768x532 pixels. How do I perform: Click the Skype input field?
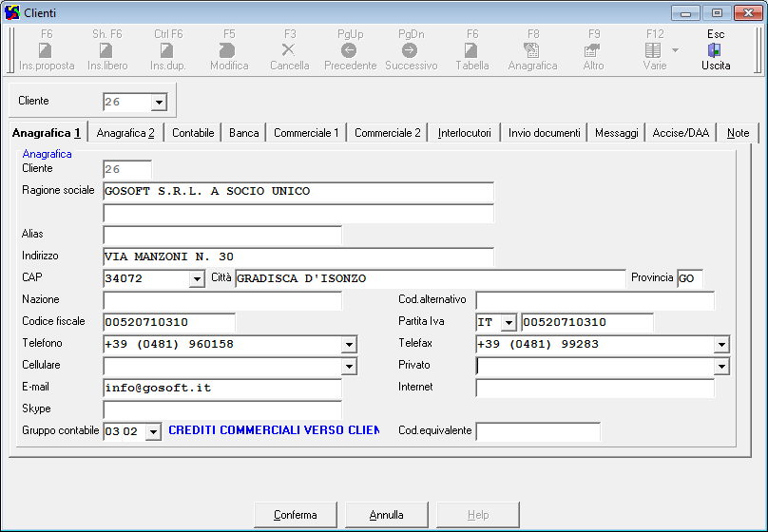click(222, 409)
